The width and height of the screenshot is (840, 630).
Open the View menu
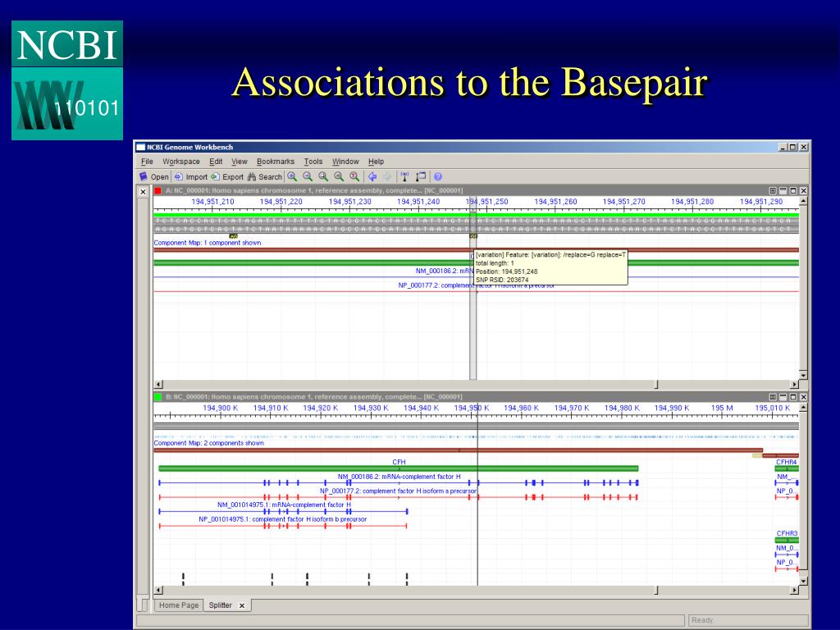coord(239,162)
